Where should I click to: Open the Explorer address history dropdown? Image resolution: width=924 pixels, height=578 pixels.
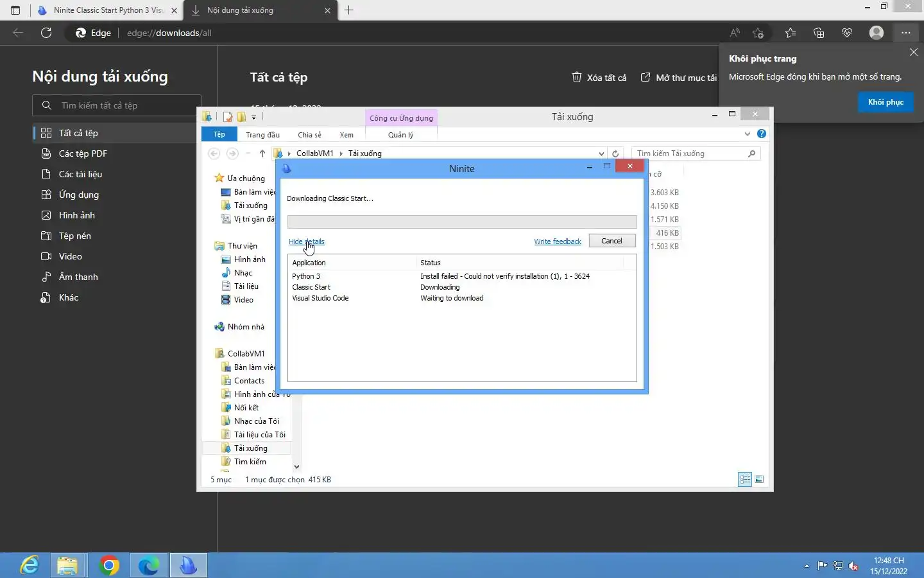(601, 153)
